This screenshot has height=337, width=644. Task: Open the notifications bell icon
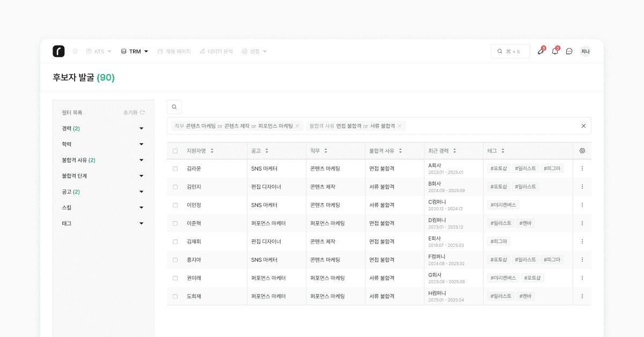point(555,52)
